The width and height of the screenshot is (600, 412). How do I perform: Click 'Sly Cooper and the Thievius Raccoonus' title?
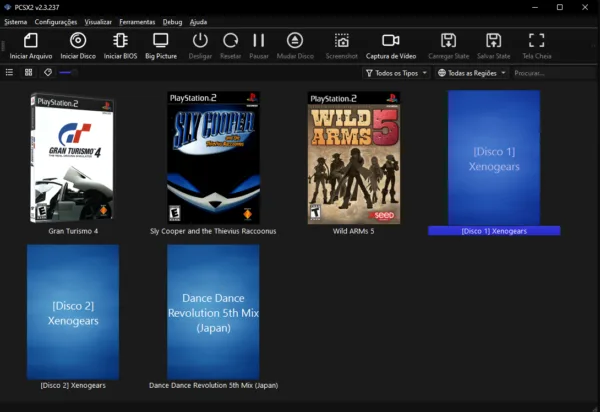point(213,231)
